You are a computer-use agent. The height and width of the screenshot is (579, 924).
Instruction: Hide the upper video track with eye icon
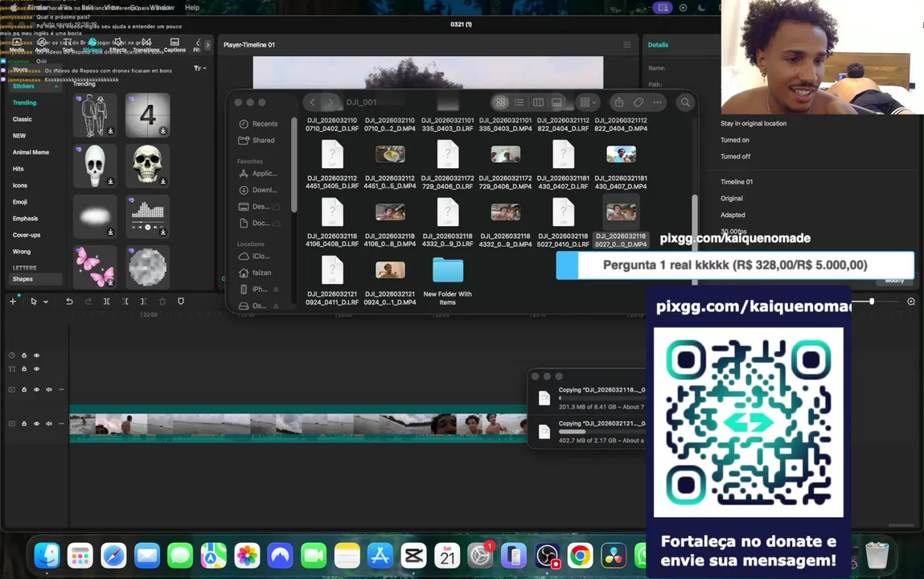pyautogui.click(x=36, y=389)
